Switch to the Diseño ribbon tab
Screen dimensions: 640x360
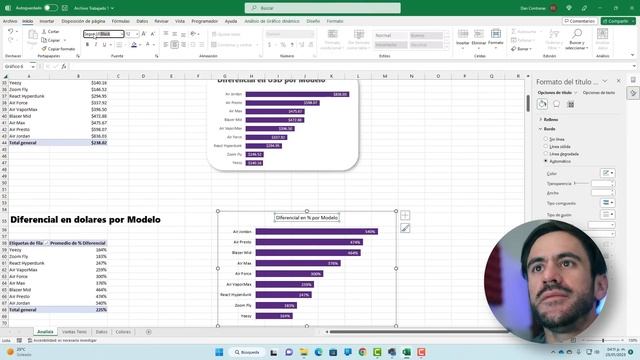coord(313,21)
